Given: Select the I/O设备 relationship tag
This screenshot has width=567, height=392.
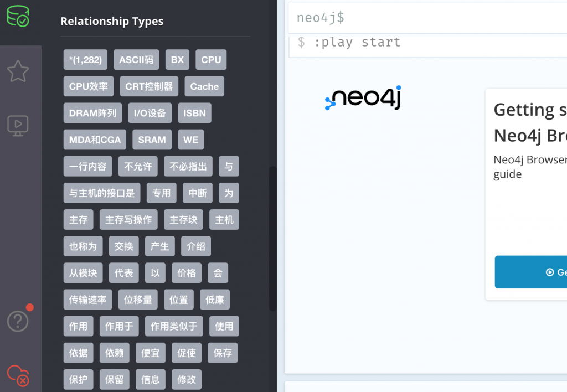Looking at the screenshot, I should click(150, 113).
